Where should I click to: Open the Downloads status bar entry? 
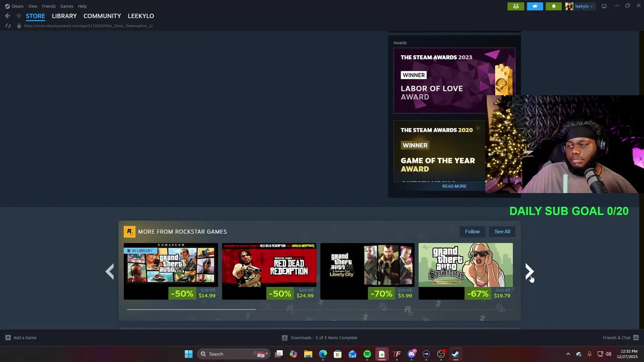click(319, 338)
